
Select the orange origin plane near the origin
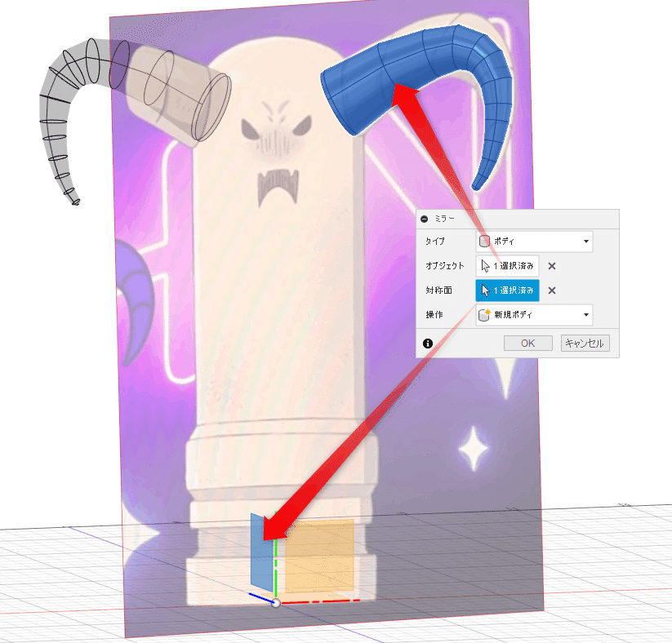point(319,557)
